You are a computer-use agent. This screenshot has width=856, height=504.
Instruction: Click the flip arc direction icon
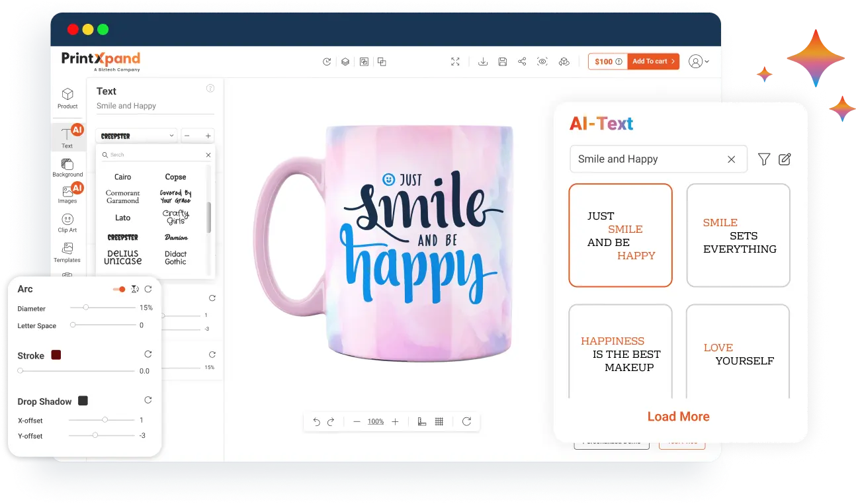[x=135, y=289]
